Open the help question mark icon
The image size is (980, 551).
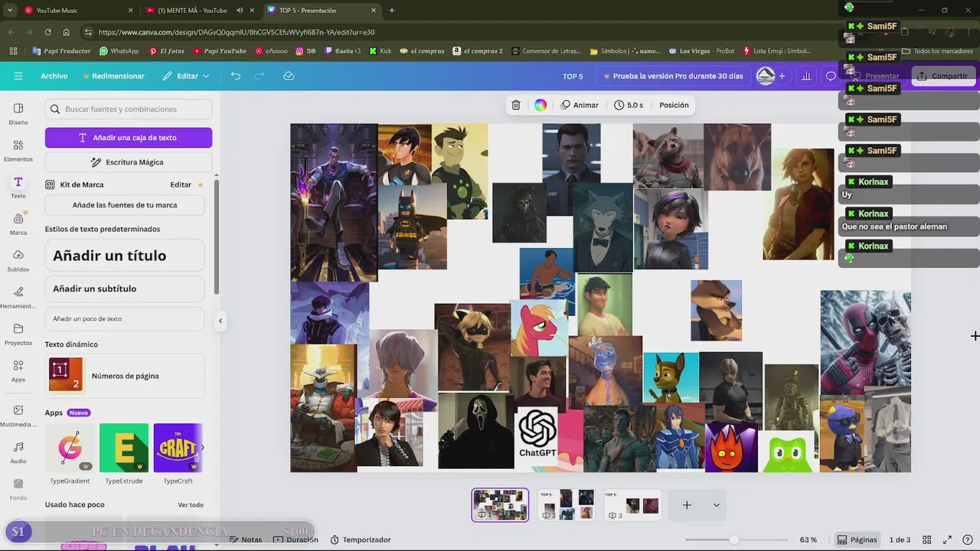[x=966, y=540]
